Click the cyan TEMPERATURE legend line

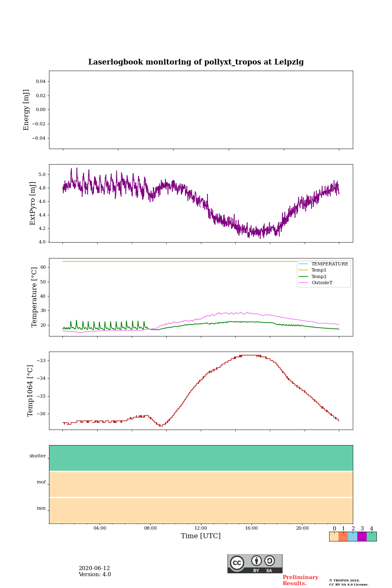tap(303, 264)
